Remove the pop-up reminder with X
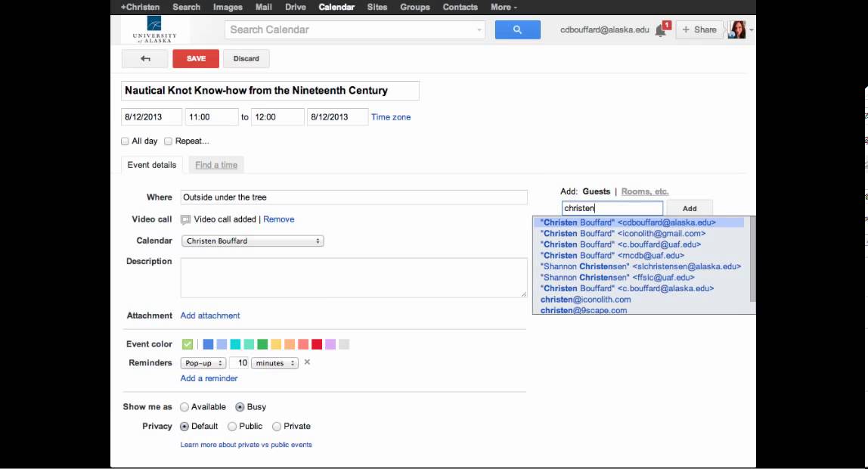This screenshot has height=469, width=868. (x=307, y=362)
